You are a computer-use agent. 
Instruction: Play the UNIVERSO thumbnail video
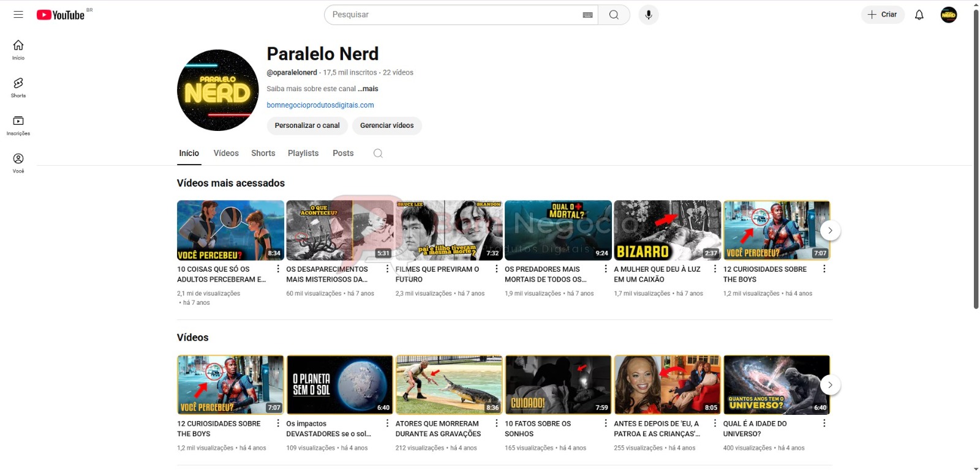click(777, 385)
